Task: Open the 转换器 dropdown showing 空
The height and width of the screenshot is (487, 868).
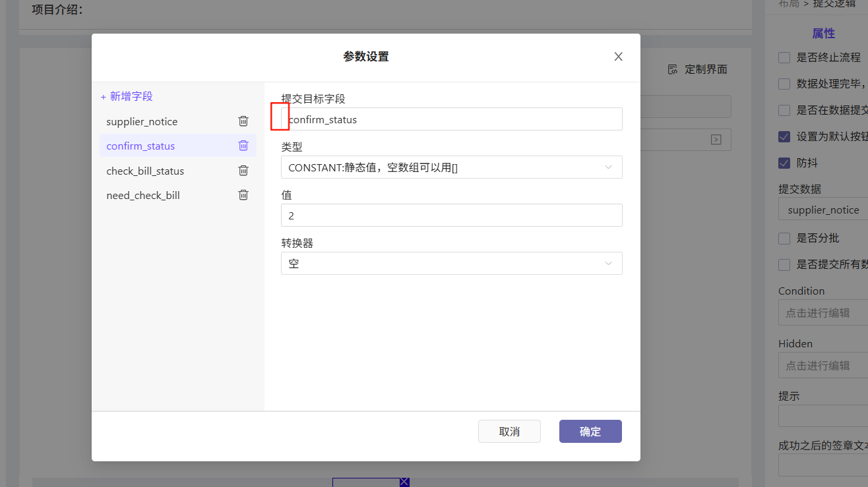Action: [x=452, y=264]
